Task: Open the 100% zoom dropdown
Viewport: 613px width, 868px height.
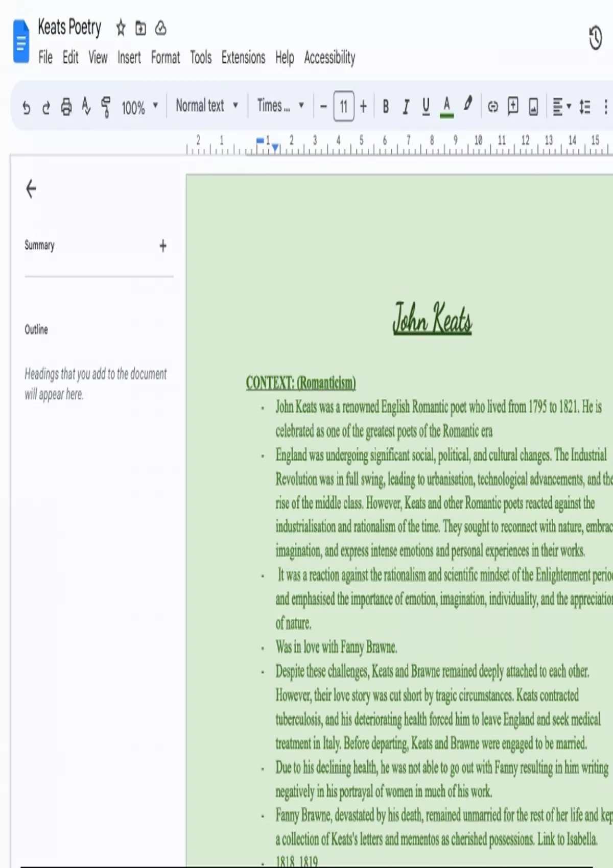Action: [139, 107]
